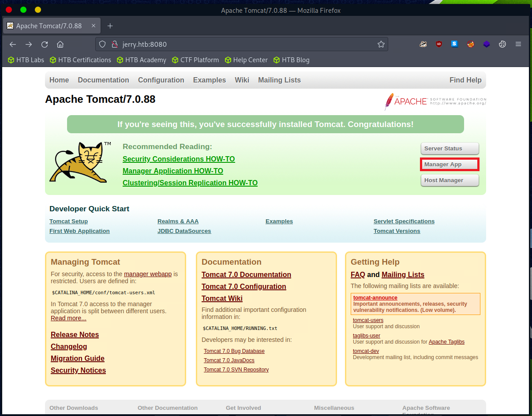Open the CTF Platform bookmark
Image resolution: width=532 pixels, height=416 pixels.
(x=195, y=60)
